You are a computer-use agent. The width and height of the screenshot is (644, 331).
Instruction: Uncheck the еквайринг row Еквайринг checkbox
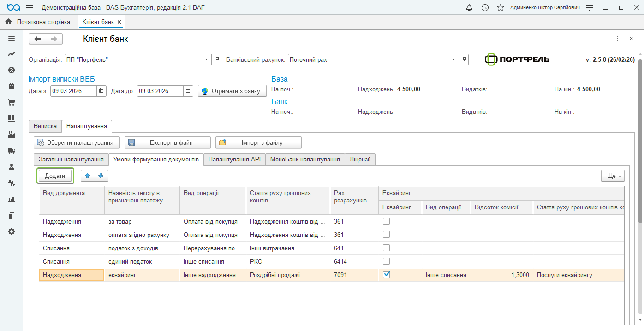[387, 274]
